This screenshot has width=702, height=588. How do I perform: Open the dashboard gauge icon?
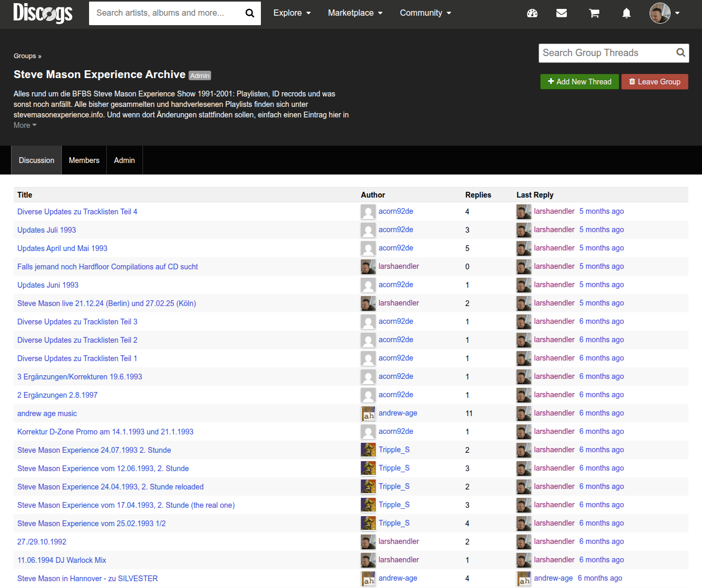[532, 13]
